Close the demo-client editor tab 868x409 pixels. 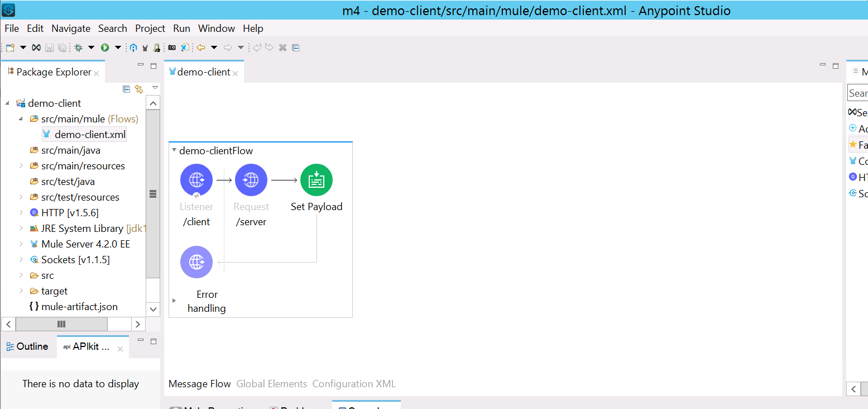click(x=236, y=73)
